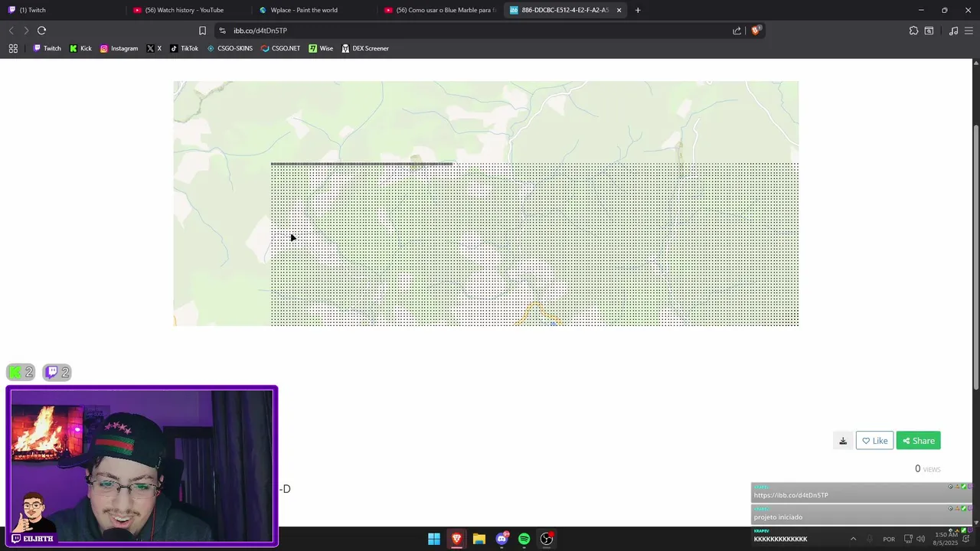Open the Kick bookmark
Screen dimensions: 980x551
click(80, 48)
